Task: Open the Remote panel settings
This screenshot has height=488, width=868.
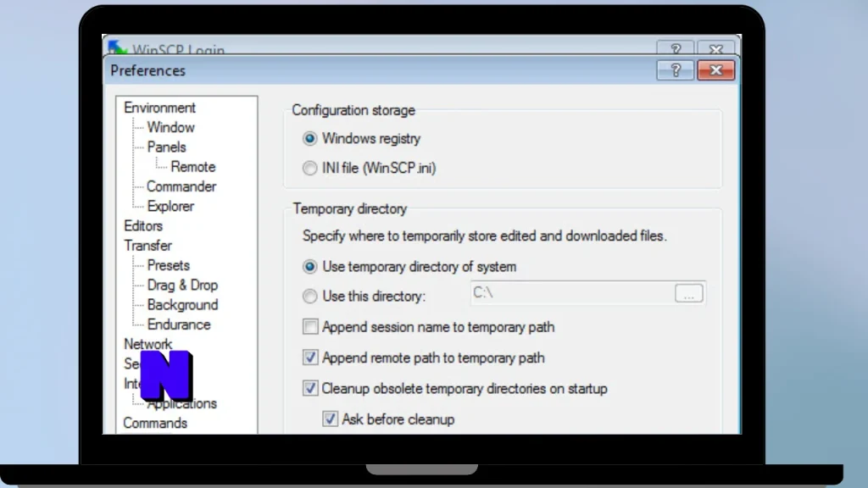Action: [192, 167]
